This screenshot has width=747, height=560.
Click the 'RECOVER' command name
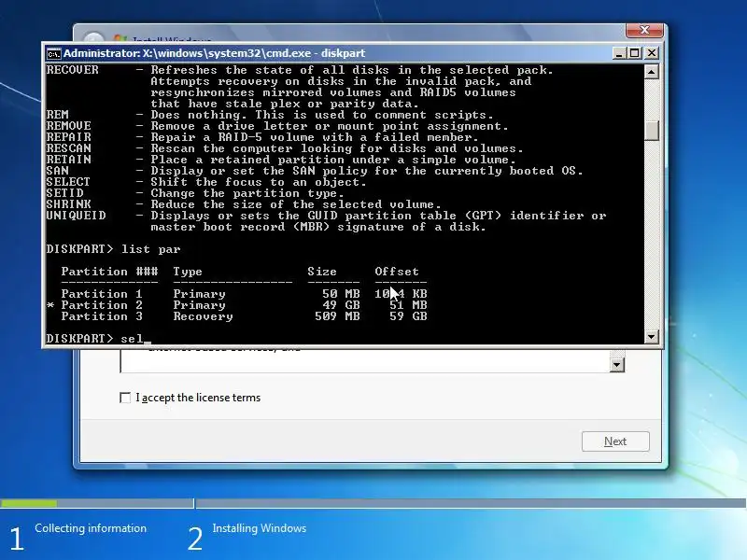tap(73, 70)
